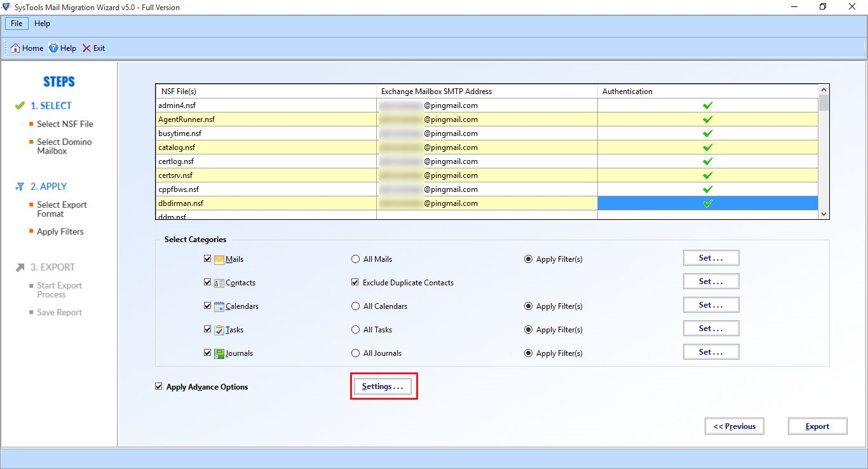The width and height of the screenshot is (868, 469).
Task: Select the All Journals radio button
Action: point(355,353)
